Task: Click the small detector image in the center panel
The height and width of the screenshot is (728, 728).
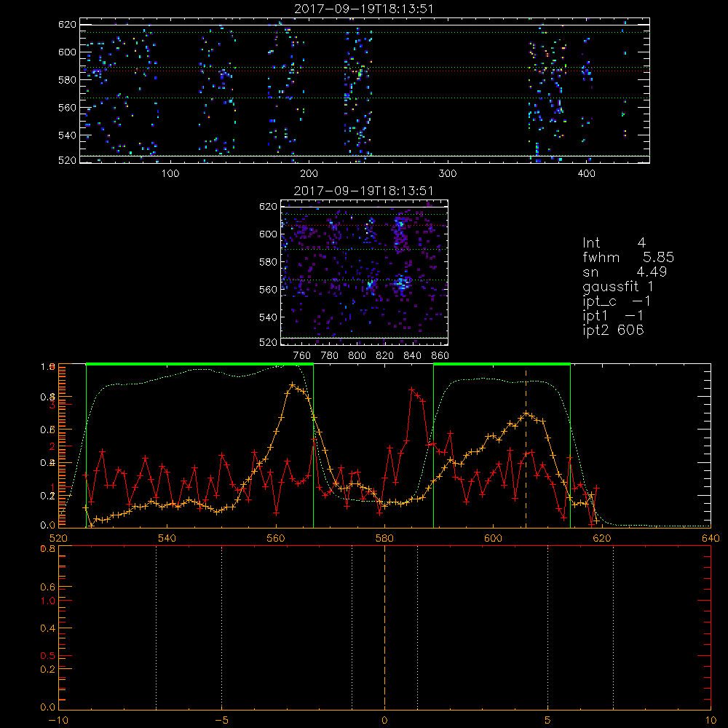Action: pyautogui.click(x=365, y=272)
